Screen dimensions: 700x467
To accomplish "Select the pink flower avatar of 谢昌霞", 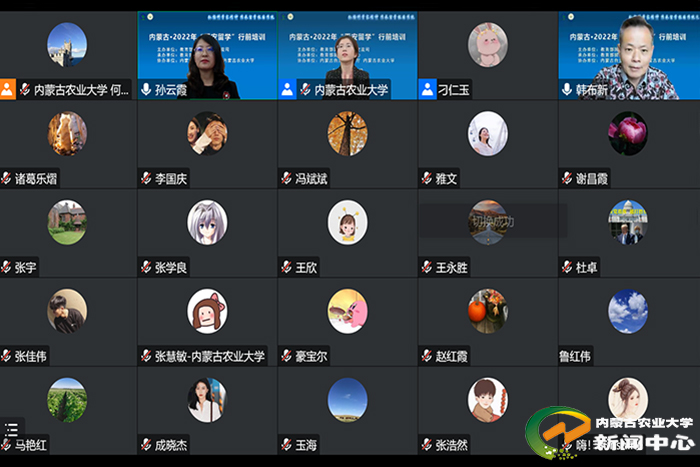I will 628,133.
